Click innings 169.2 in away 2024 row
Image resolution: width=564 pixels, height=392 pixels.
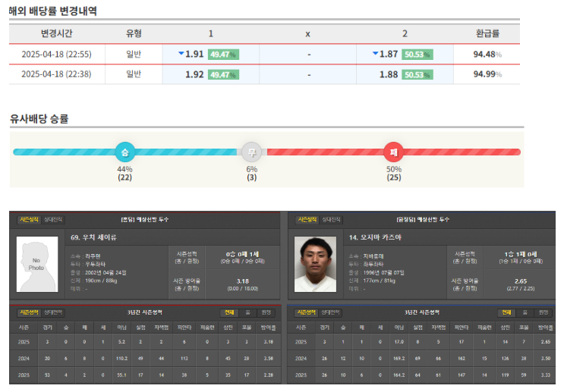click(x=399, y=358)
